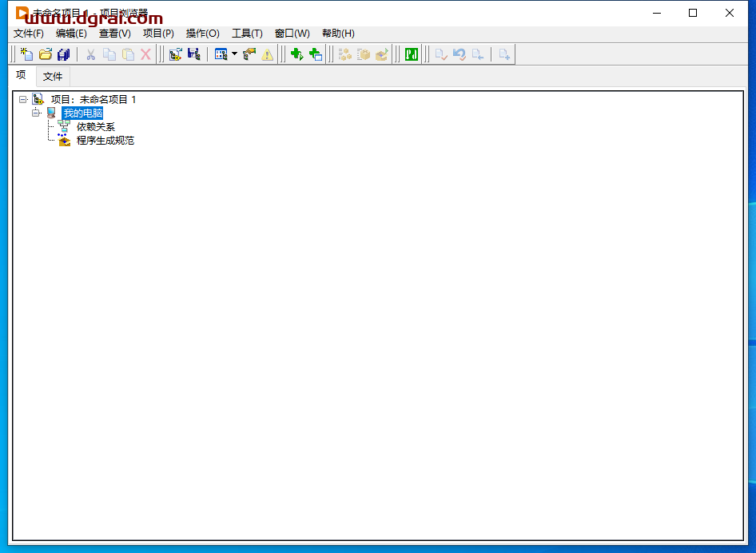Image resolution: width=756 pixels, height=553 pixels.
Task: Open the 查看(V) menu
Action: (115, 34)
